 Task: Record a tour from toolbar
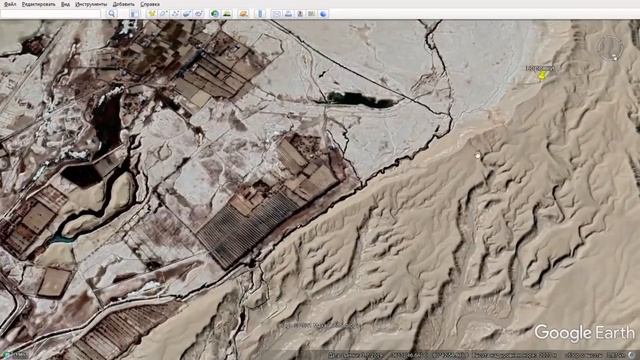(199, 14)
